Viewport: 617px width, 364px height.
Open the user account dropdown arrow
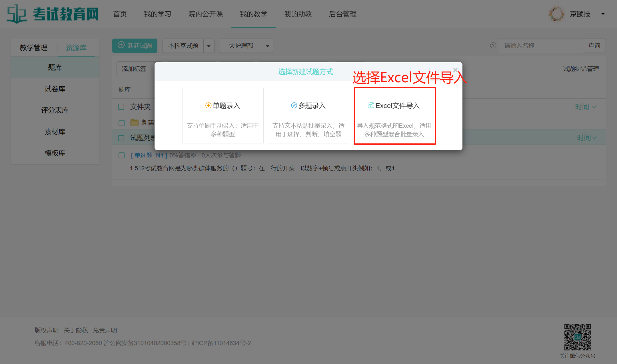[x=603, y=14]
